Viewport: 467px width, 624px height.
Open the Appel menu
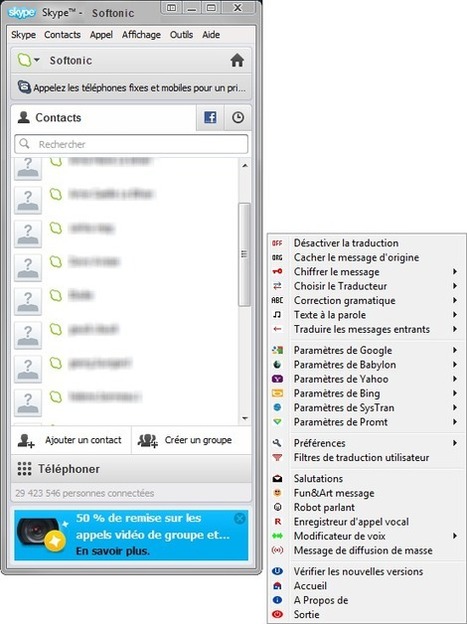coord(101,35)
